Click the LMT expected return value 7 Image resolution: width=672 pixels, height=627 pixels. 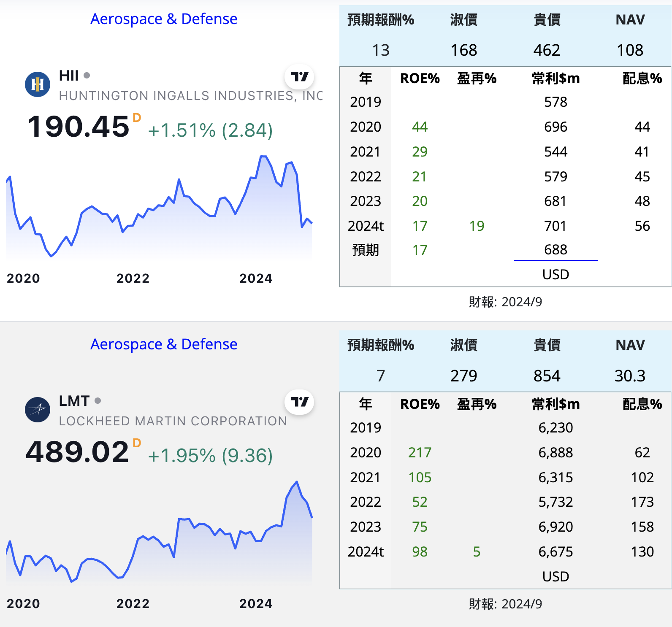(381, 376)
